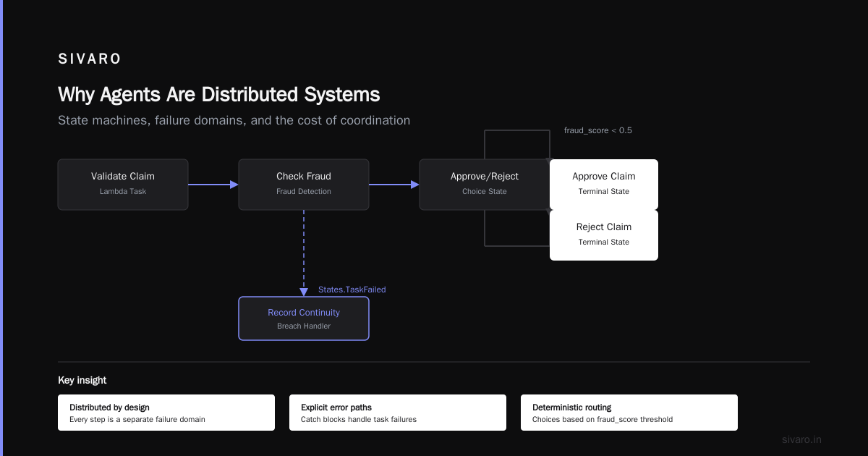Image resolution: width=868 pixels, height=456 pixels.
Task: Click the subtitle about state machines
Action: [234, 120]
